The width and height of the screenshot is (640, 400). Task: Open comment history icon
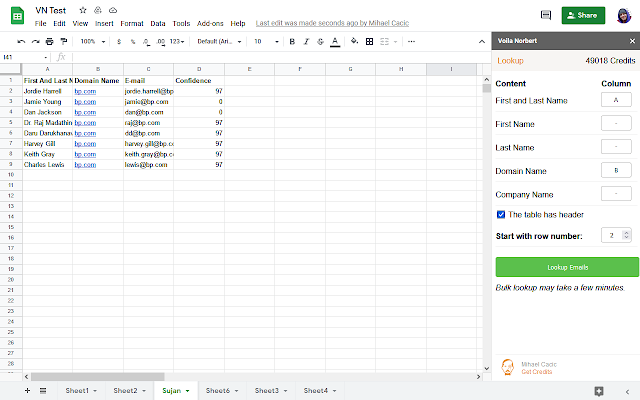point(546,16)
